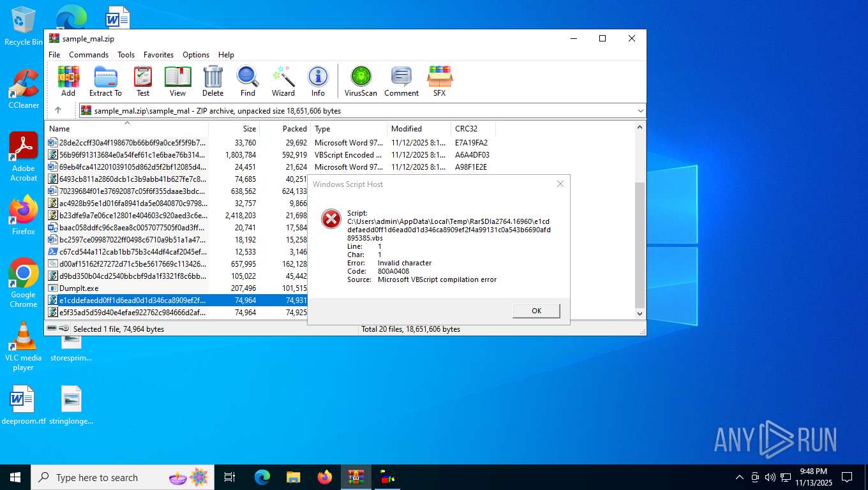Click the Windows Start button
868x490 pixels.
[15, 477]
